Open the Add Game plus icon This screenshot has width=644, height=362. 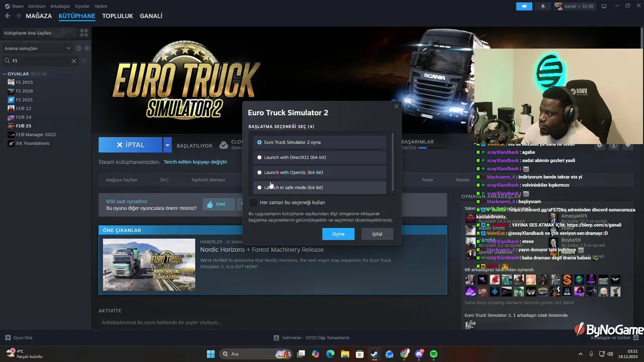coord(8,338)
